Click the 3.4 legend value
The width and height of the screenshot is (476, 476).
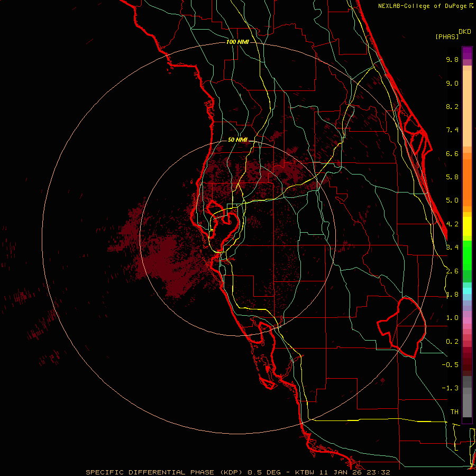pyautogui.click(x=452, y=248)
